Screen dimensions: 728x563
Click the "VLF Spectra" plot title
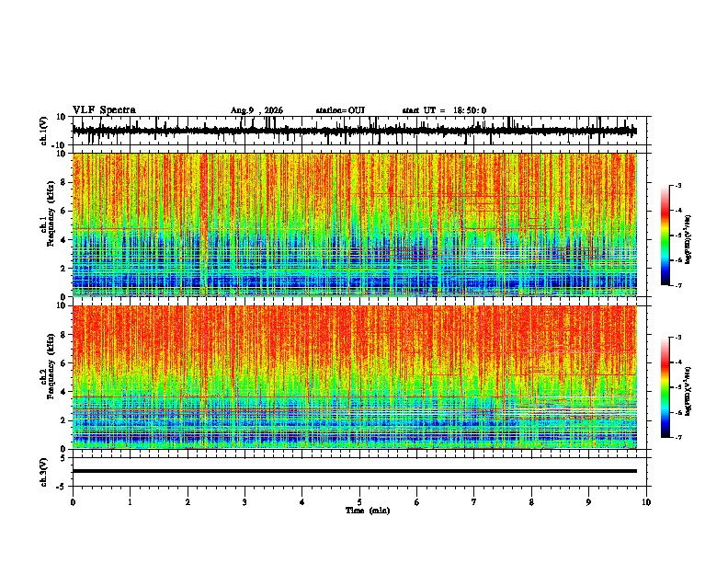pyautogui.click(x=104, y=109)
